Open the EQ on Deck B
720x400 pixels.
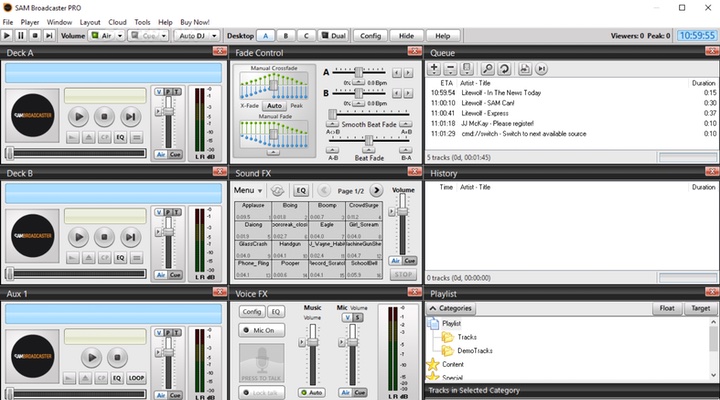click(x=120, y=258)
